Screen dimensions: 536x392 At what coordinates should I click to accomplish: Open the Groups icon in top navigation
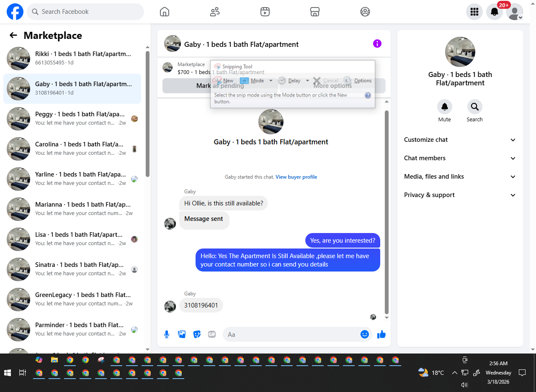[365, 12]
